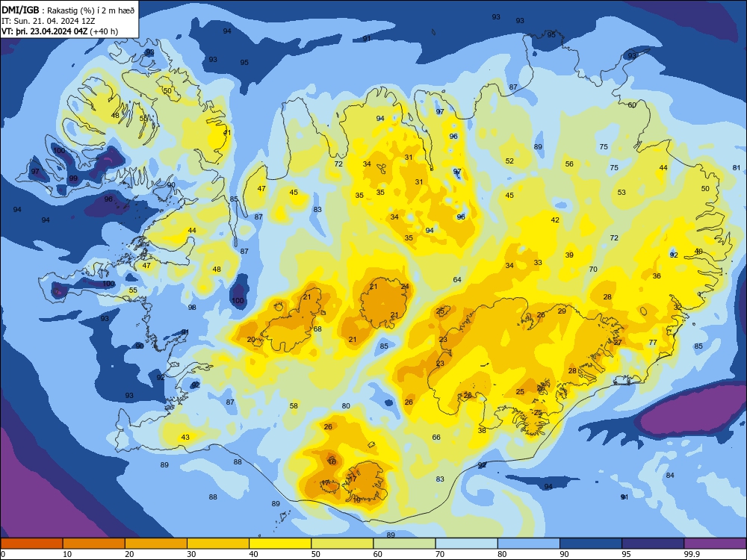Screen dimensions: 747x560
Task: Click the '53' humidity value on the map
Action: point(622,193)
